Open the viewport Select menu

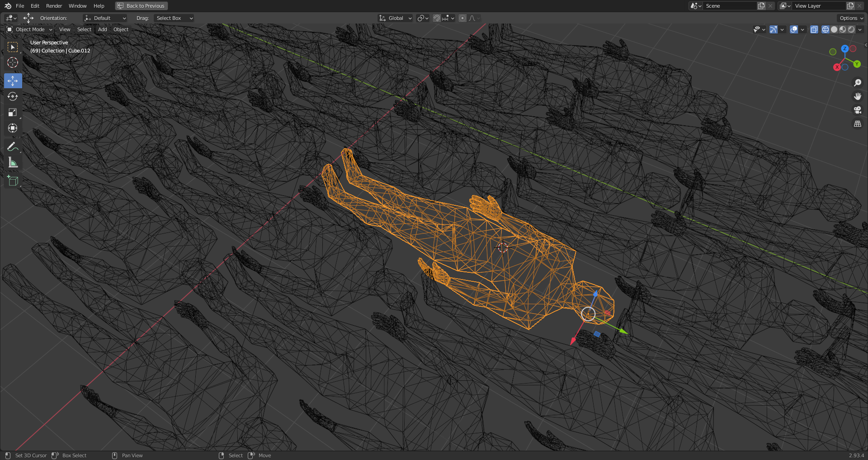(84, 29)
